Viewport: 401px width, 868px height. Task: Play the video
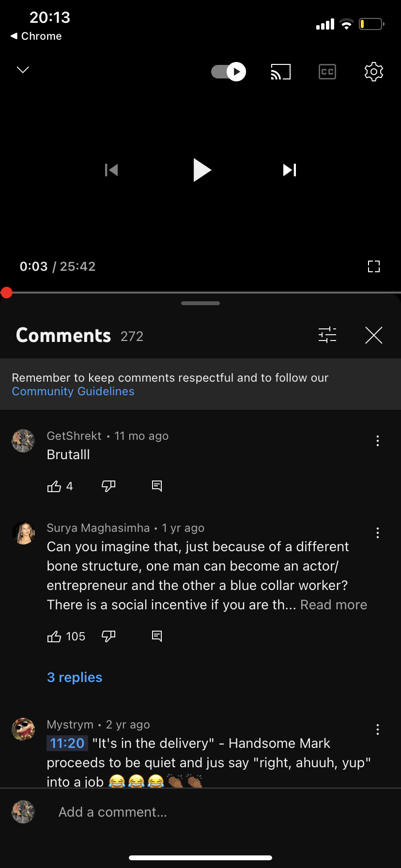(x=201, y=170)
